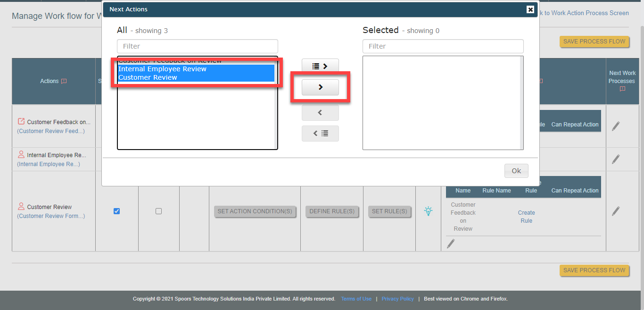This screenshot has width=644, height=310.
Task: Click the top SAVE PROCESS FLOW button
Action: click(594, 42)
